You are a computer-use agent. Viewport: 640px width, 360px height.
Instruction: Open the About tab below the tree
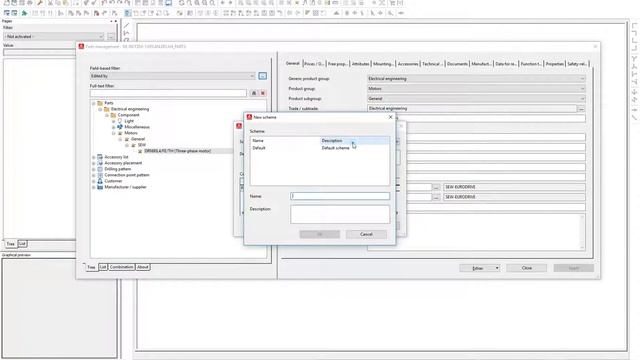tap(142, 267)
